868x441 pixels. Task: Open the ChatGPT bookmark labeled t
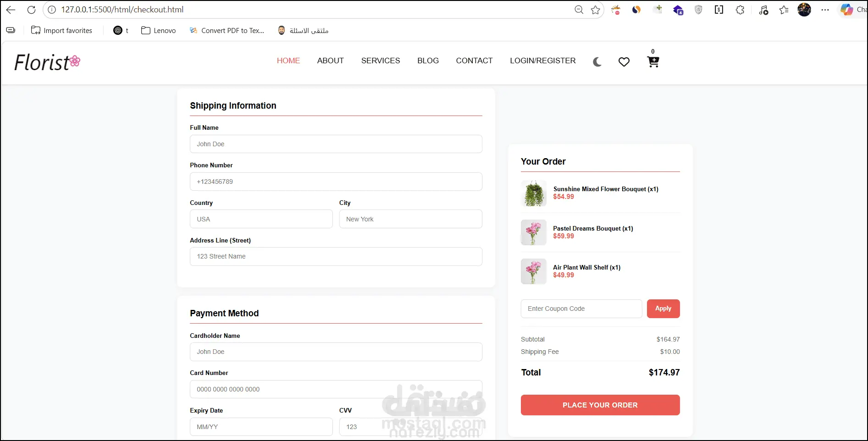tap(121, 30)
